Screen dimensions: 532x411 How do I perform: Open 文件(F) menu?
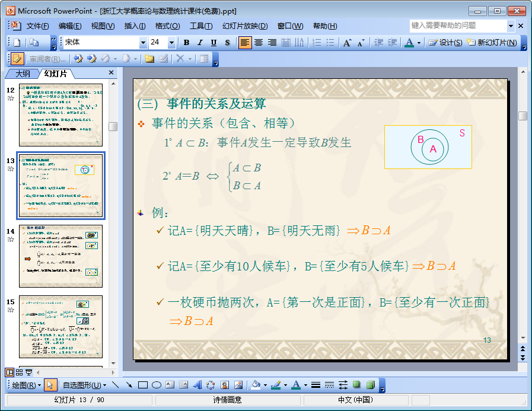(37, 26)
